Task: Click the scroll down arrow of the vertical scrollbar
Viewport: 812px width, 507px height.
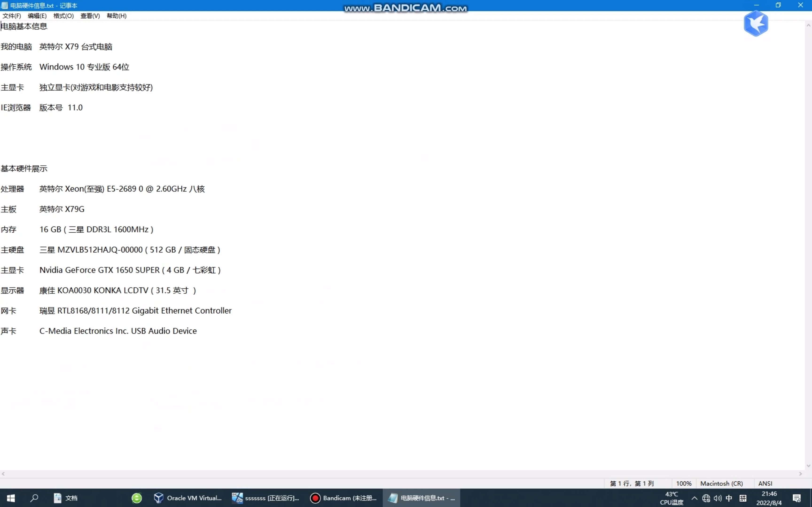Action: [808, 466]
